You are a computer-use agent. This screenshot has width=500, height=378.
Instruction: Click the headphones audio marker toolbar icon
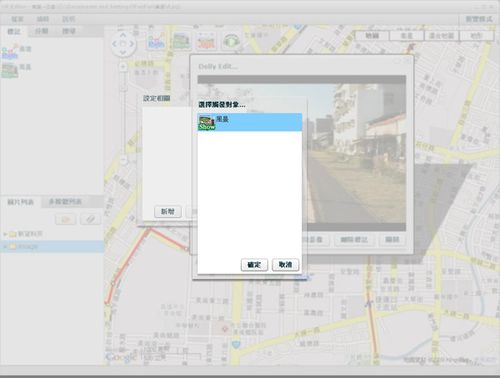click(231, 41)
